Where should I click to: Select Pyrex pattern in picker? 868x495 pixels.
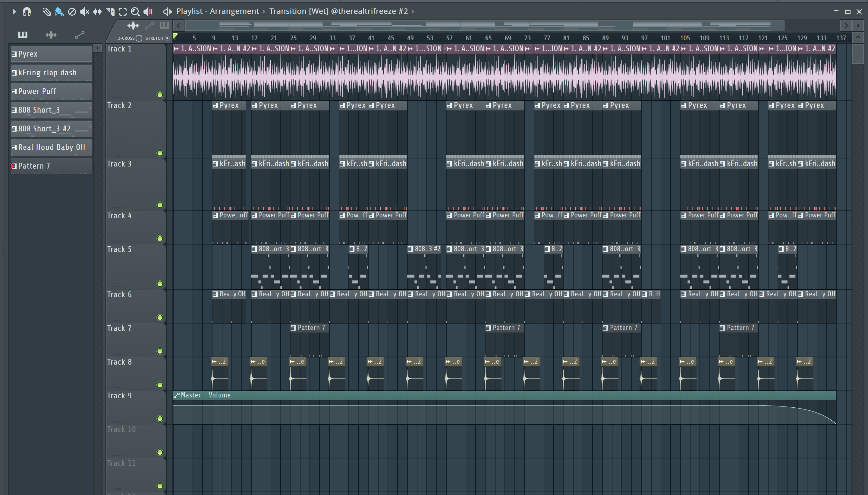51,54
